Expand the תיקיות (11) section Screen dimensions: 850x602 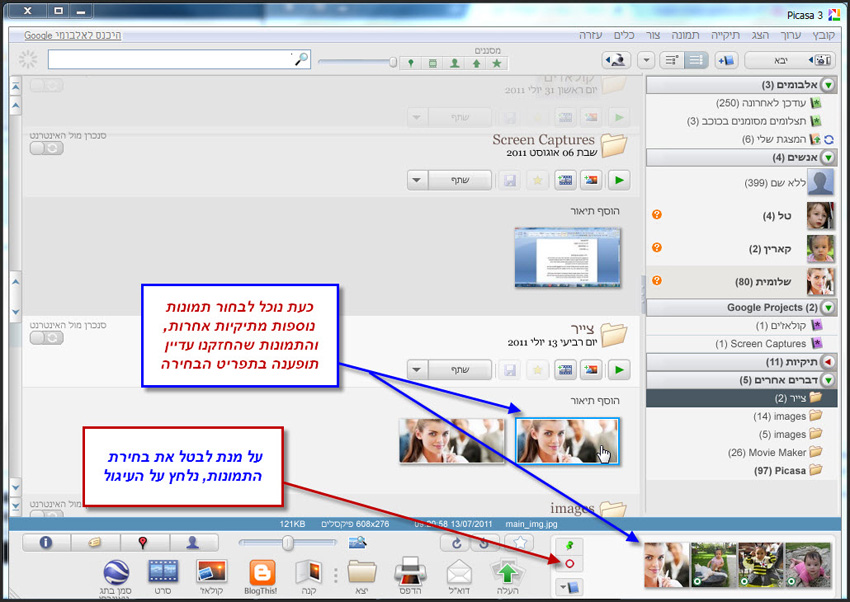tap(828, 362)
